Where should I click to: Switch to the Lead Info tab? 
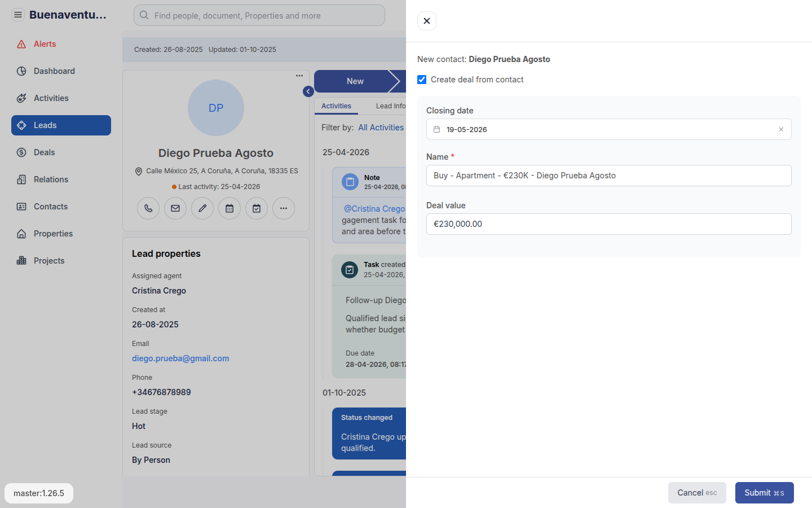pos(391,106)
